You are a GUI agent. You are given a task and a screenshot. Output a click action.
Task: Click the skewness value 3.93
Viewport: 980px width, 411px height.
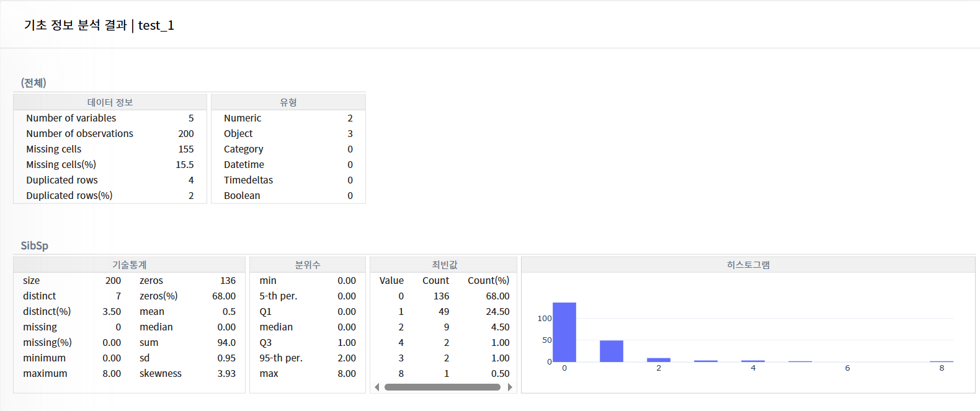click(226, 373)
